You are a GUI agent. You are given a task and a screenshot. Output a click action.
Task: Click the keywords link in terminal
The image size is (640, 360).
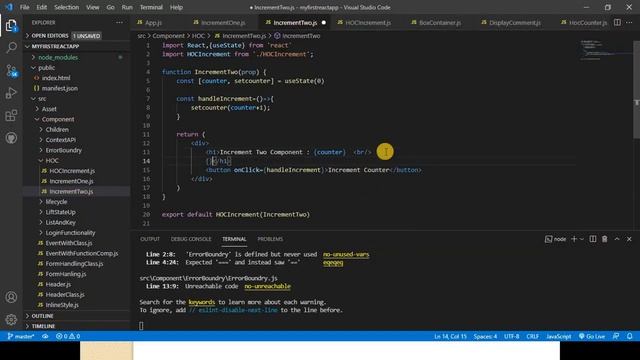point(202,302)
